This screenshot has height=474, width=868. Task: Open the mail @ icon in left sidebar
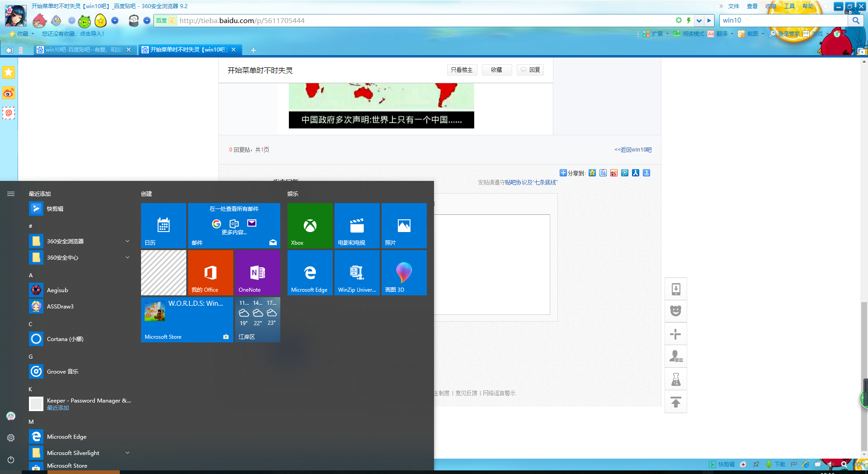click(x=9, y=113)
